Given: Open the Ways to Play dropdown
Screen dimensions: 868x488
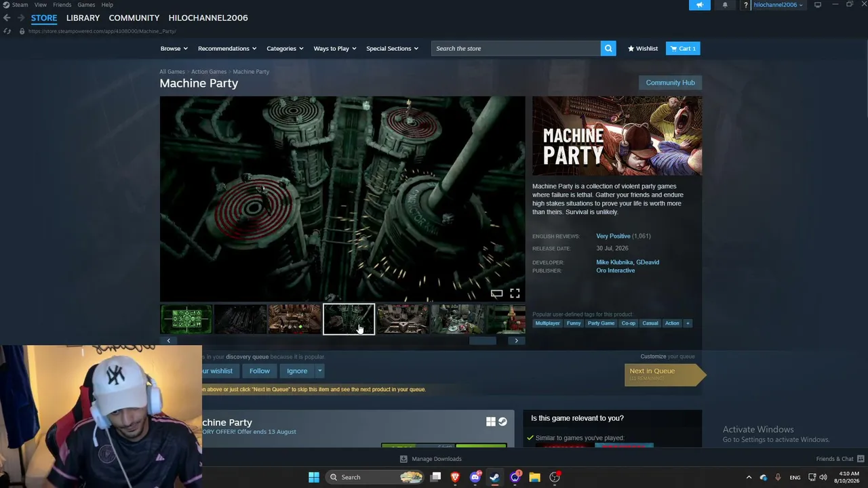Looking at the screenshot, I should coord(335,48).
